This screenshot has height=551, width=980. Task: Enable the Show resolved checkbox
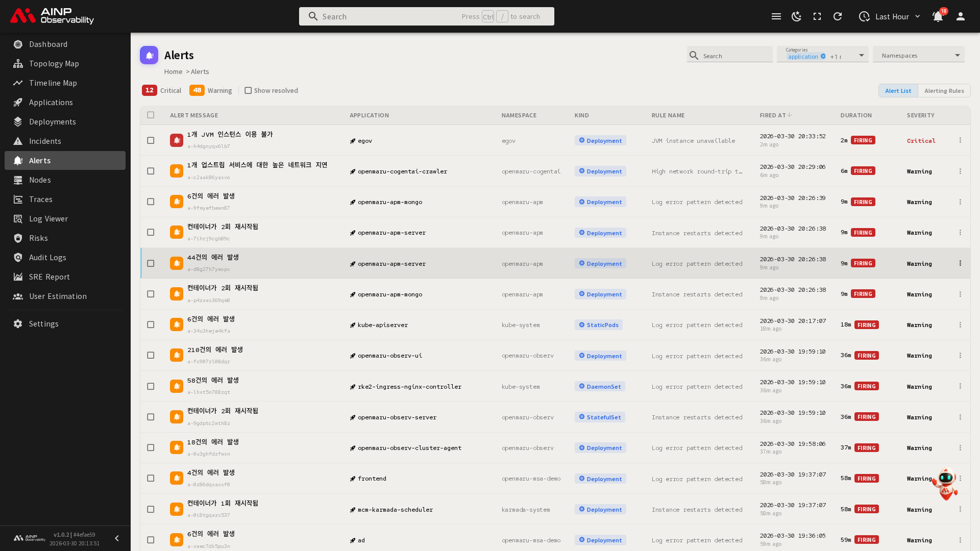[x=248, y=90]
